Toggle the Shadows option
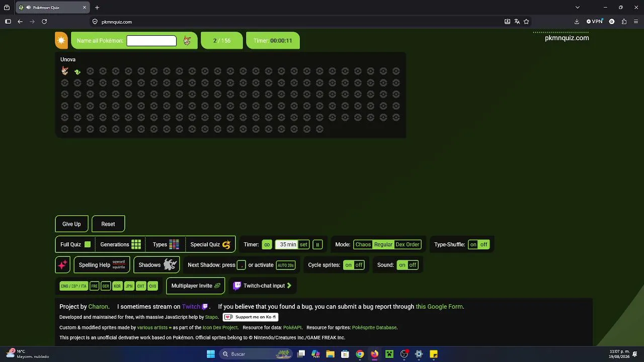This screenshot has width=644, height=362. (156, 265)
